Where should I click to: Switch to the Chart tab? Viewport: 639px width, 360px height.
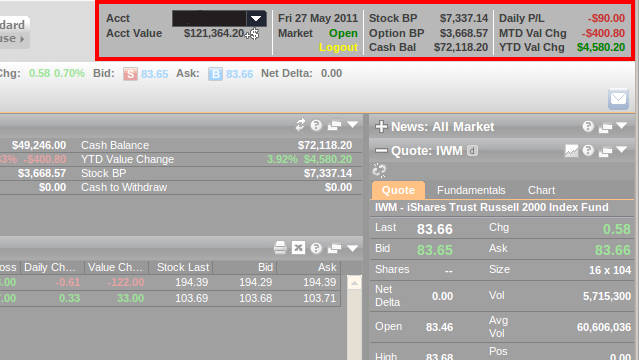541,190
